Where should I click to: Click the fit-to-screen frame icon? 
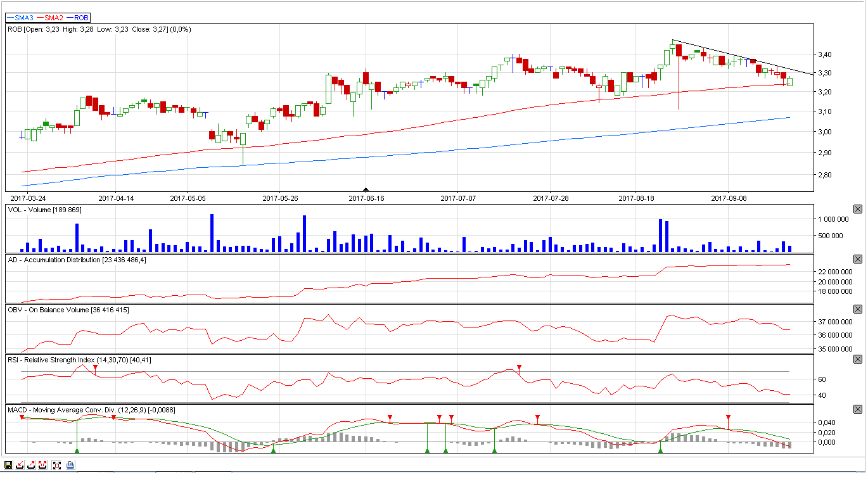pyautogui.click(x=57, y=465)
